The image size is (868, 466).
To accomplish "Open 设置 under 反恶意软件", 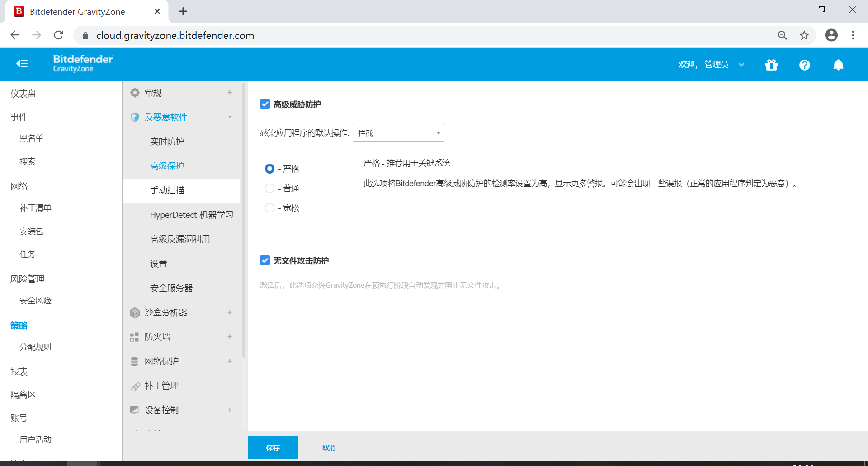I will (x=159, y=264).
